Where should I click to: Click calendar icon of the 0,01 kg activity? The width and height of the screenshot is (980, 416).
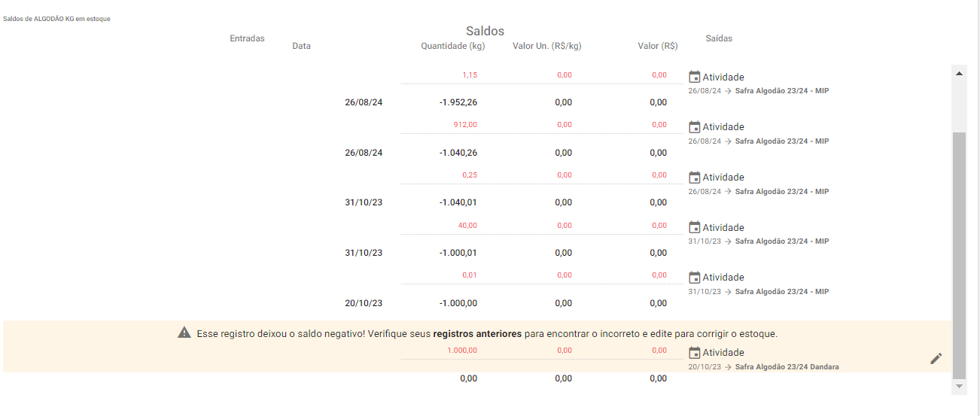coord(694,278)
